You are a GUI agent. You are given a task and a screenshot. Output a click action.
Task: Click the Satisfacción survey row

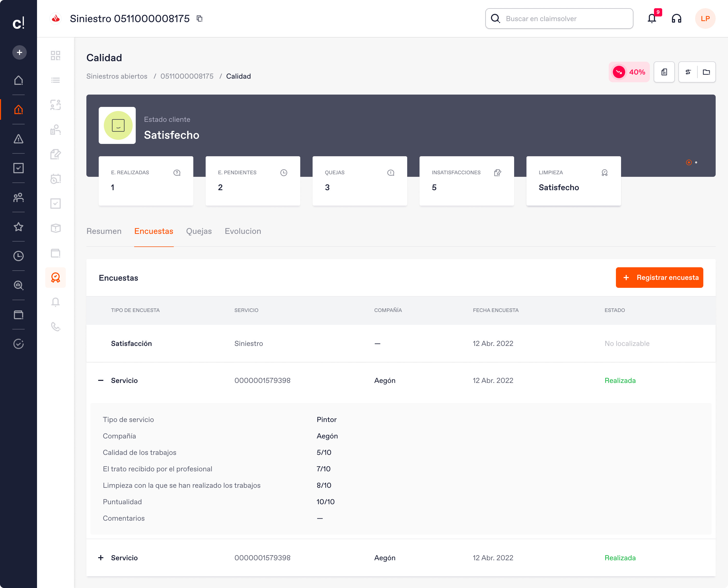point(401,343)
